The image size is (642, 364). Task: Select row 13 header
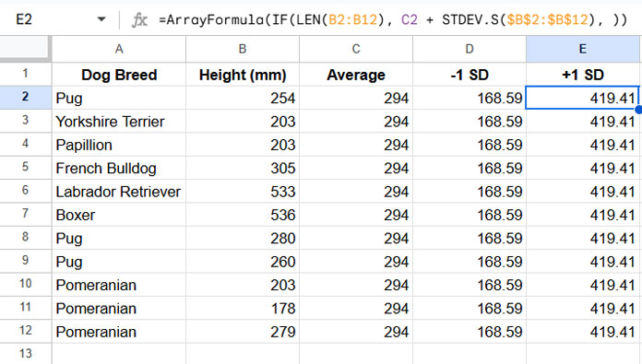click(x=26, y=353)
